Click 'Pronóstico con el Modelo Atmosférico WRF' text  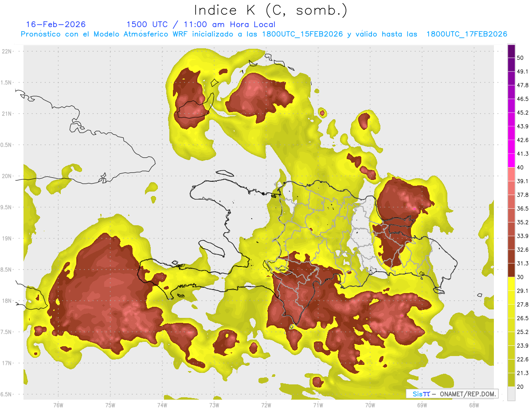[104, 34]
